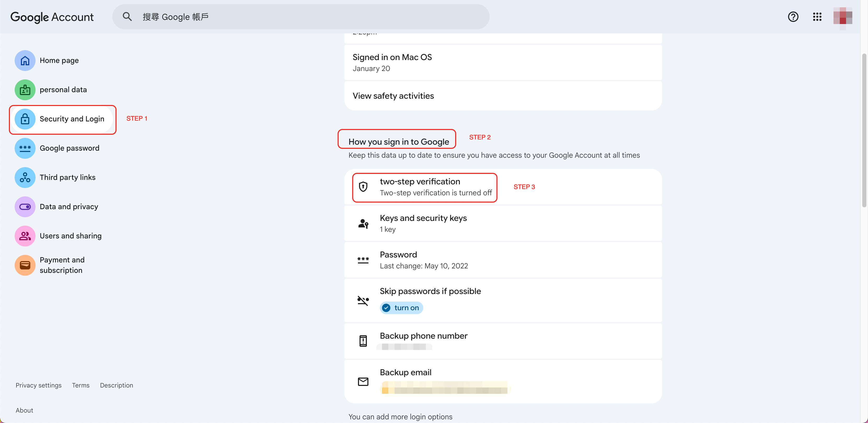Open Backup phone number row

point(503,341)
